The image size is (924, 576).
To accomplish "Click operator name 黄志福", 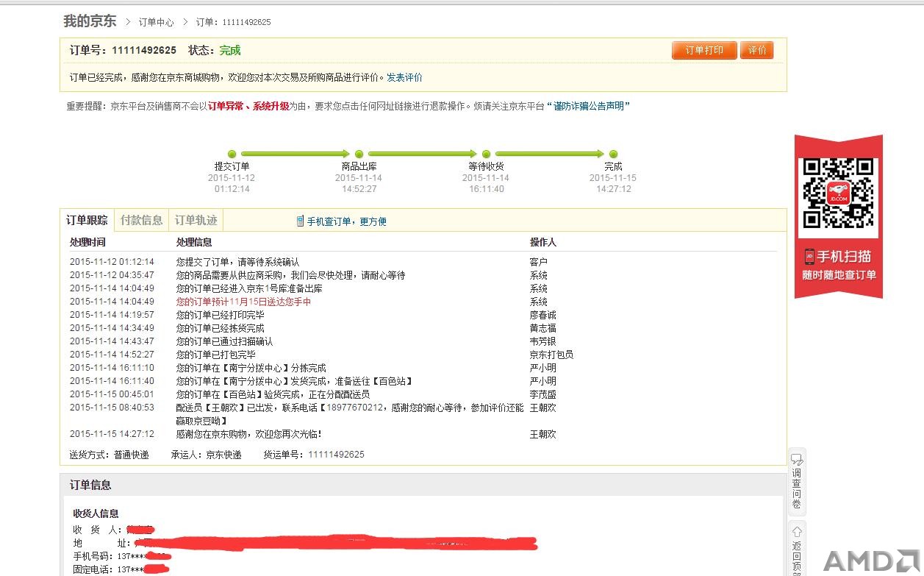I will [x=543, y=328].
